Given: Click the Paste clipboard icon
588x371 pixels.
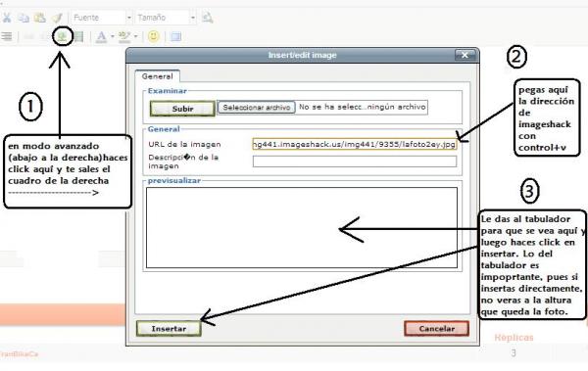Looking at the screenshot, I should pyautogui.click(x=40, y=18).
